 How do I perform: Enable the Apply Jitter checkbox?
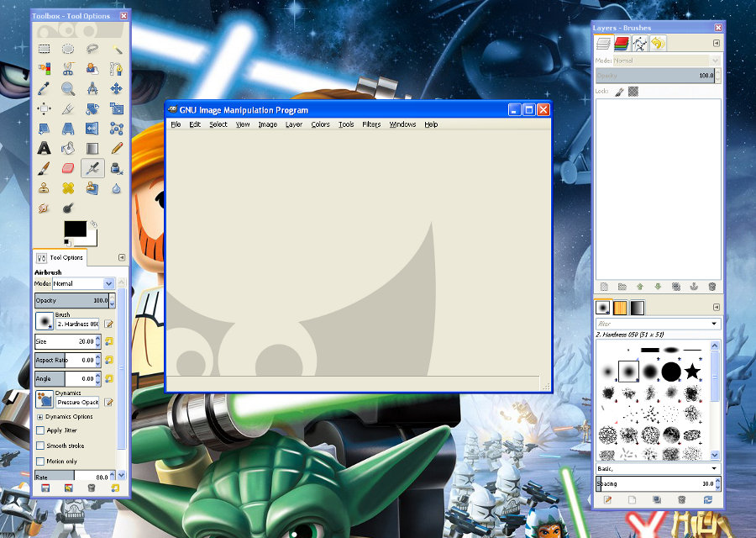pos(40,430)
